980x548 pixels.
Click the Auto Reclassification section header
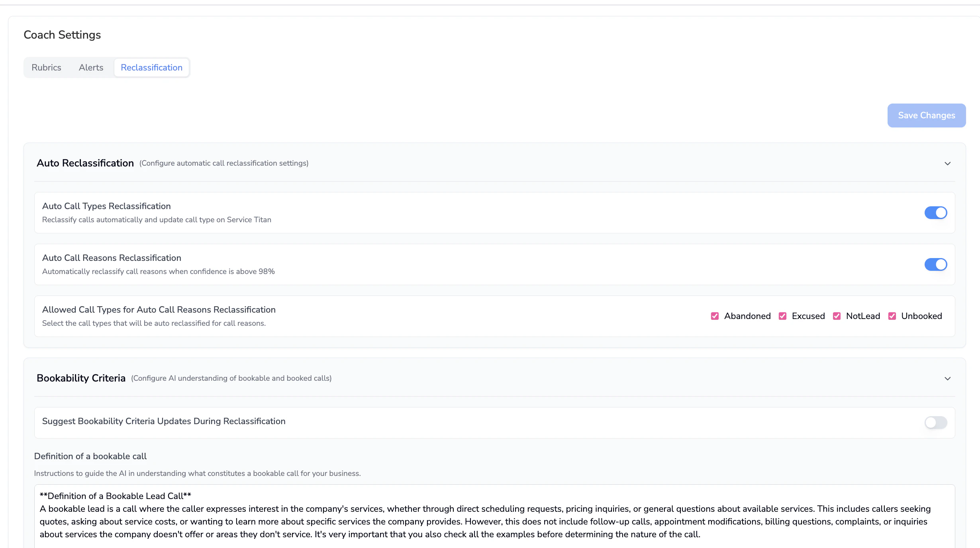(x=85, y=163)
